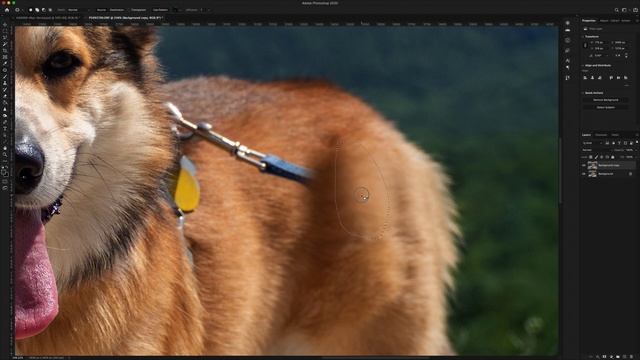Select the Patch tool in the toolbar

point(5,70)
